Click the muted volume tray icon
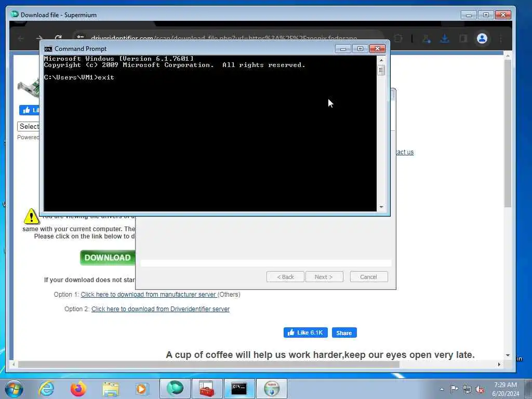 pyautogui.click(x=480, y=389)
